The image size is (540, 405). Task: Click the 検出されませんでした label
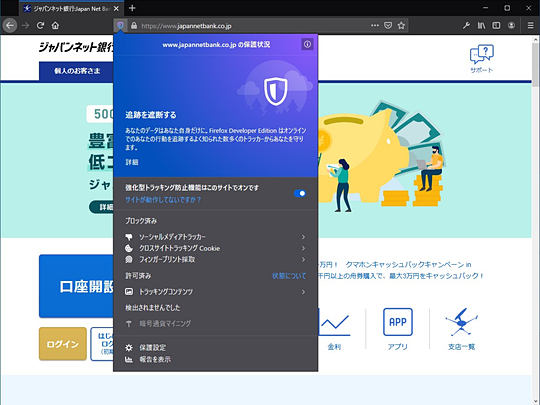[153, 308]
